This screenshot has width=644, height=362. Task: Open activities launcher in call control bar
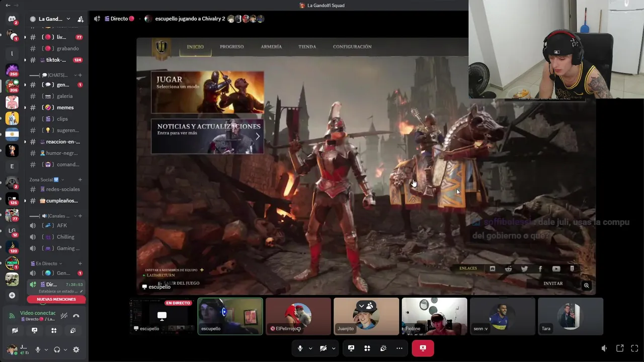point(367,348)
